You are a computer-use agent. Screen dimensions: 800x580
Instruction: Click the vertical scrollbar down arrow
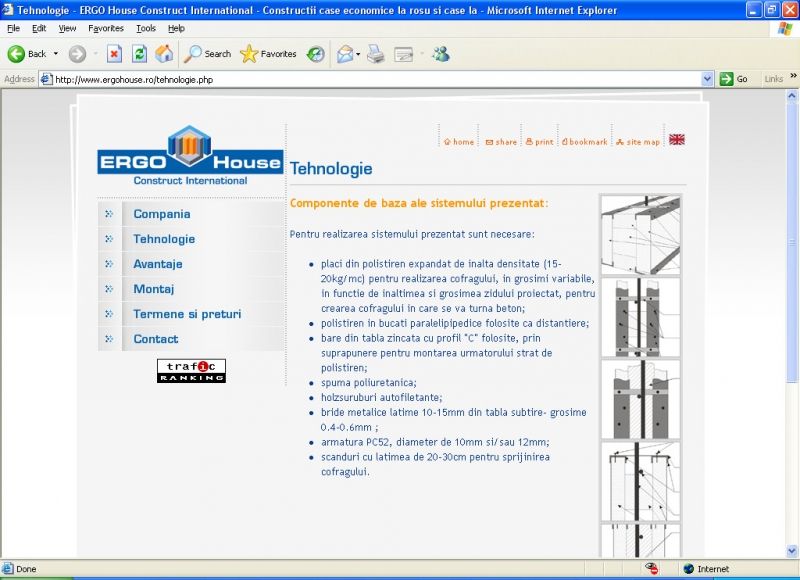pos(793,551)
